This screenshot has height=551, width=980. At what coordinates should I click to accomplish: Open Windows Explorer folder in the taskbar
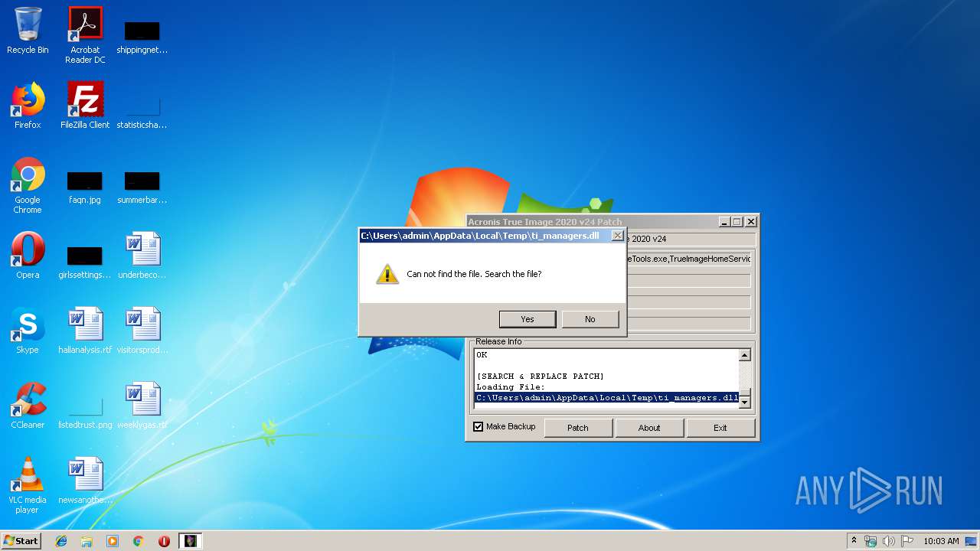[x=87, y=541]
